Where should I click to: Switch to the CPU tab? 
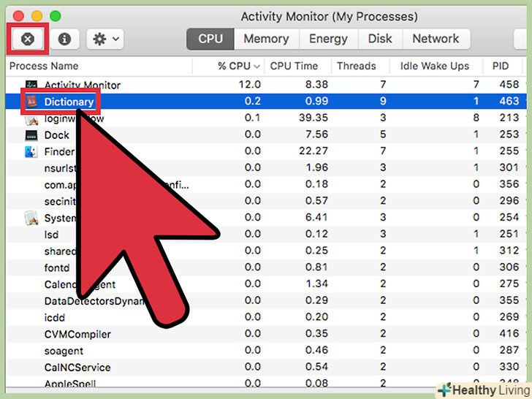coord(210,39)
